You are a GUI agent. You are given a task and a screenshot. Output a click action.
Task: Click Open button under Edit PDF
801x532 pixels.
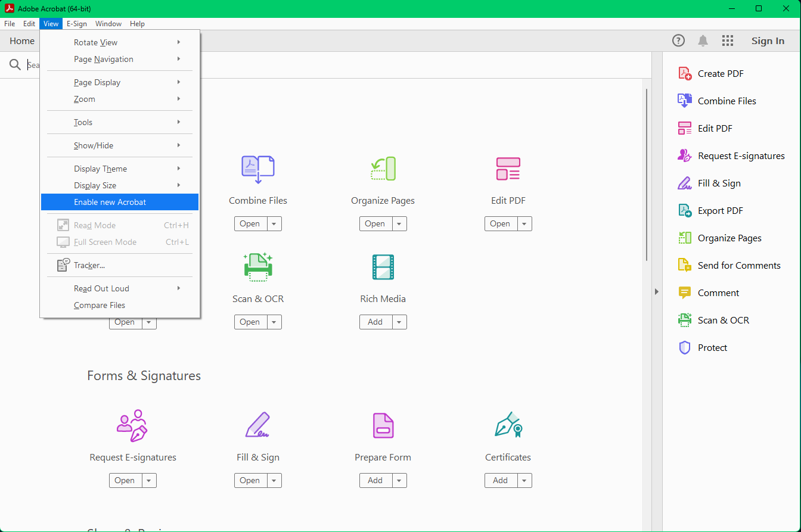[x=500, y=223]
